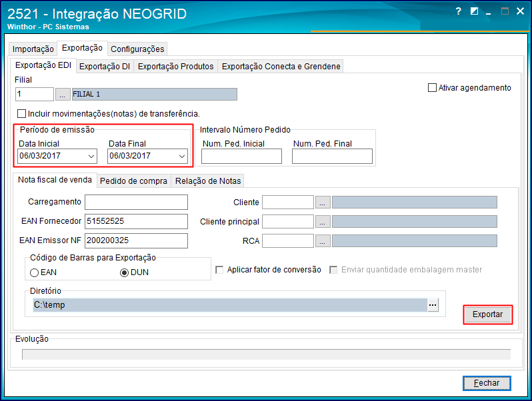Click Num. Ped. Inicial input field

click(241, 157)
